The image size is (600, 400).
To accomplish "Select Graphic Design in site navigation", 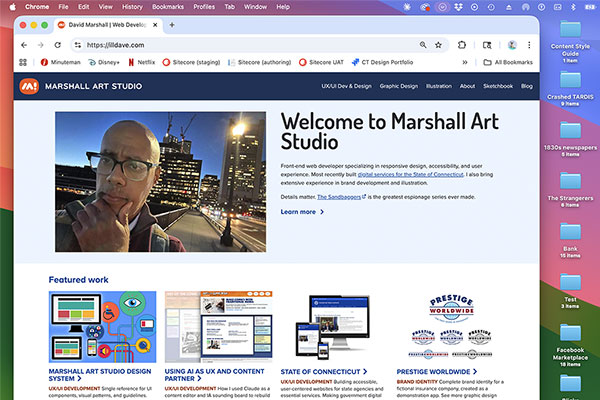I will (x=398, y=86).
